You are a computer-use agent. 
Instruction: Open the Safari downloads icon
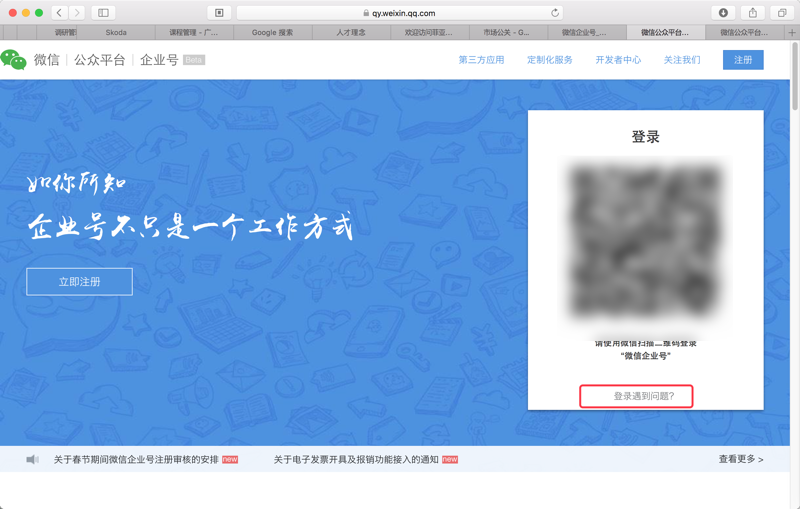pyautogui.click(x=723, y=13)
